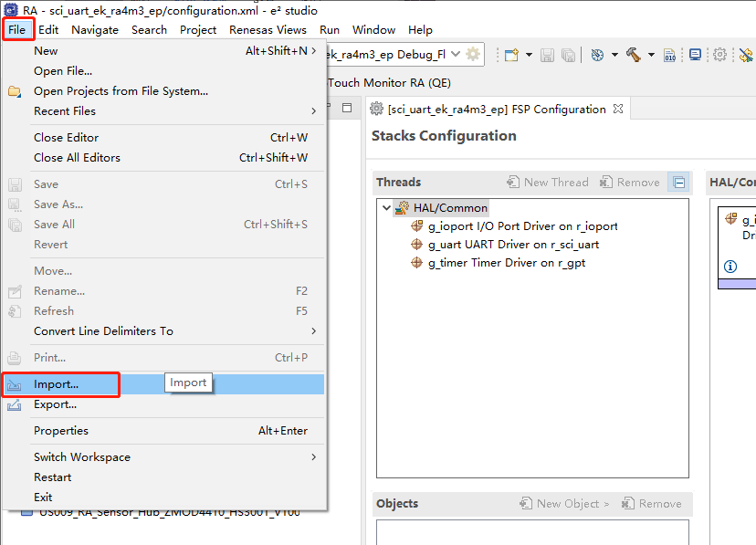Open the hammer Build dropdown arrow
Screen dimensions: 756x545
click(651, 55)
